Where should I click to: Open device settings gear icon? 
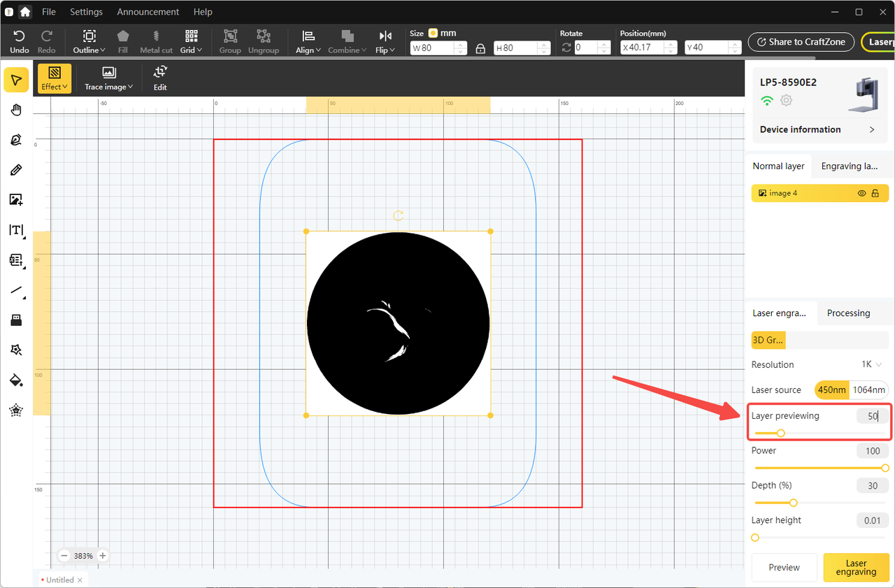(787, 101)
